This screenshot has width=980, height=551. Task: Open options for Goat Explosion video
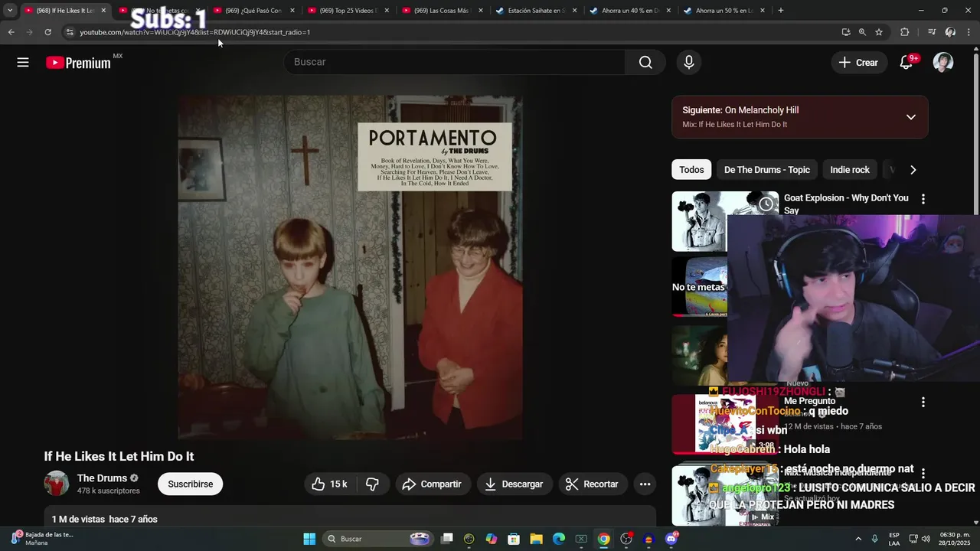click(923, 199)
